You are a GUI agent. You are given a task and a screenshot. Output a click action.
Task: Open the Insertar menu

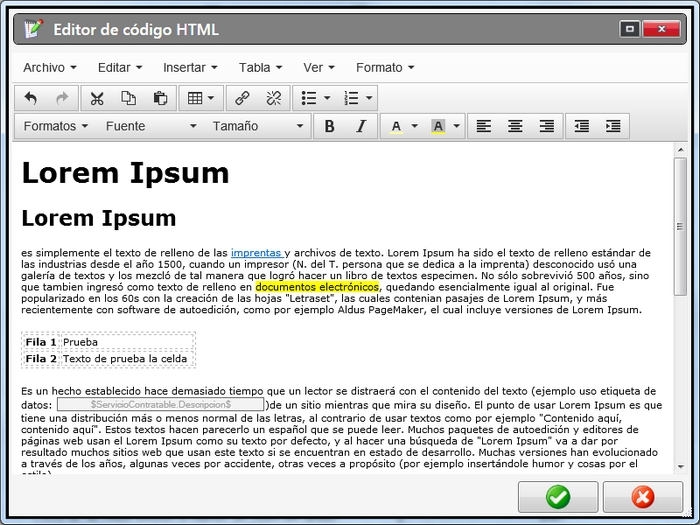pos(190,67)
